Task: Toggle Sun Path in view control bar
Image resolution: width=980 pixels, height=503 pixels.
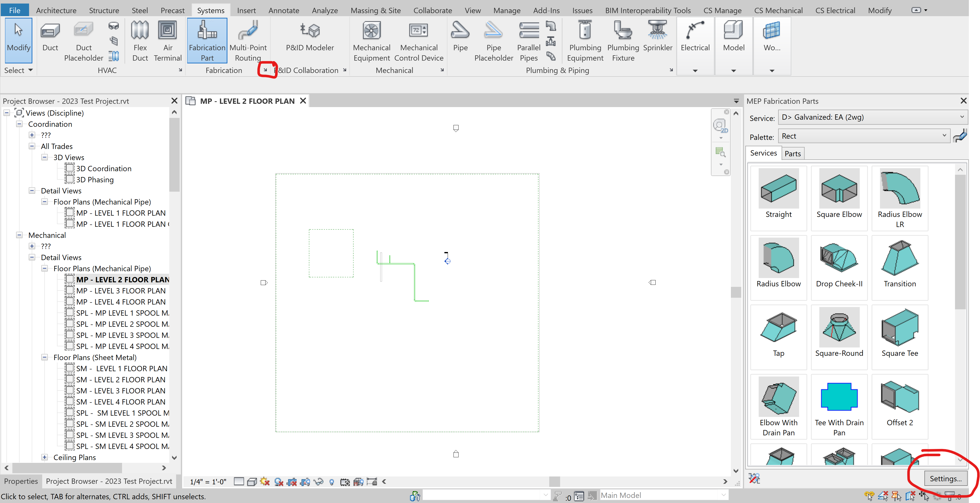Action: (265, 482)
